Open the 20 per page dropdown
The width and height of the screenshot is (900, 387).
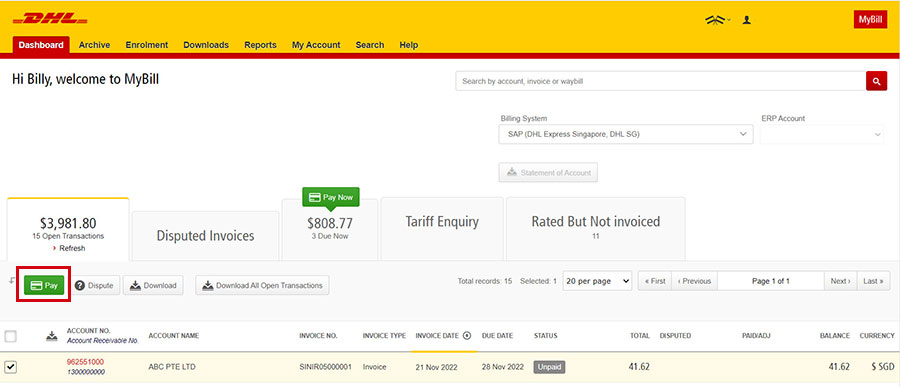click(597, 281)
